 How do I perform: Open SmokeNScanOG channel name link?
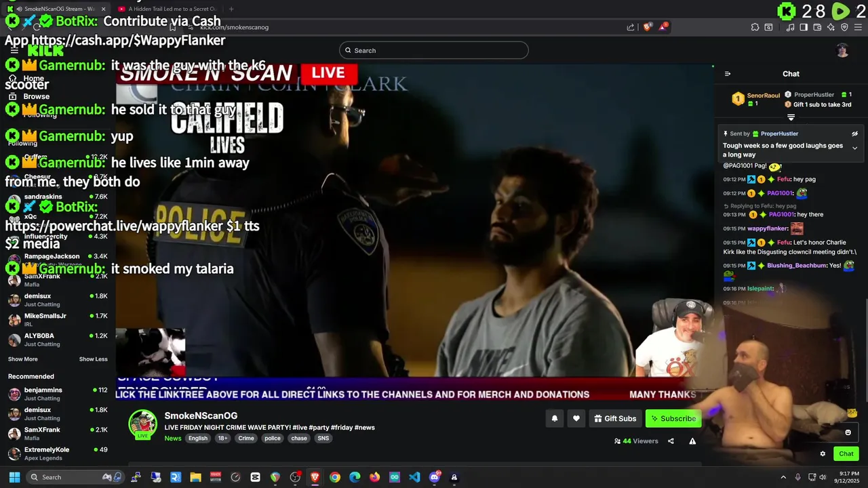pyautogui.click(x=201, y=415)
